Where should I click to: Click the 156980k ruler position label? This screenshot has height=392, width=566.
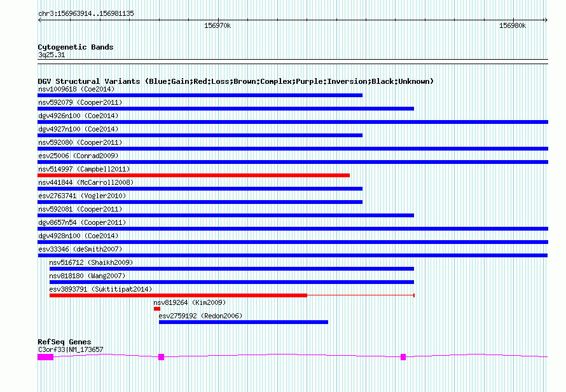pyautogui.click(x=513, y=26)
